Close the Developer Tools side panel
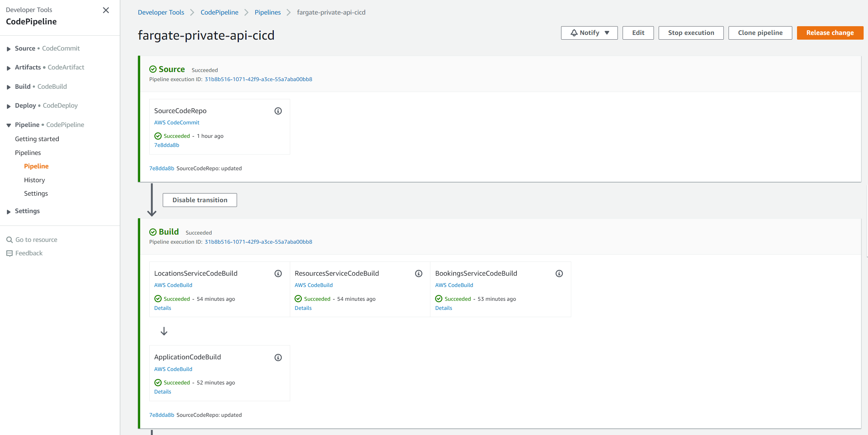868x435 pixels. pos(106,10)
